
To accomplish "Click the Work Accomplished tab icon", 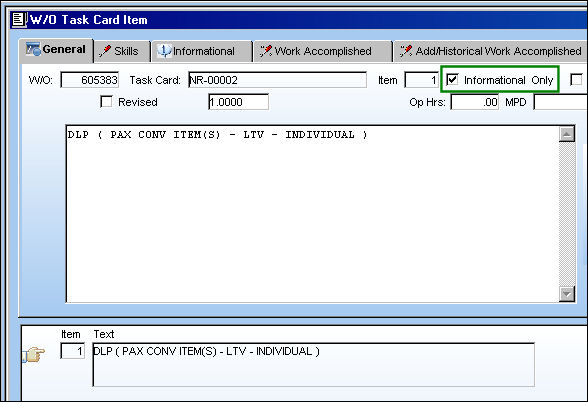I will pyautogui.click(x=266, y=51).
